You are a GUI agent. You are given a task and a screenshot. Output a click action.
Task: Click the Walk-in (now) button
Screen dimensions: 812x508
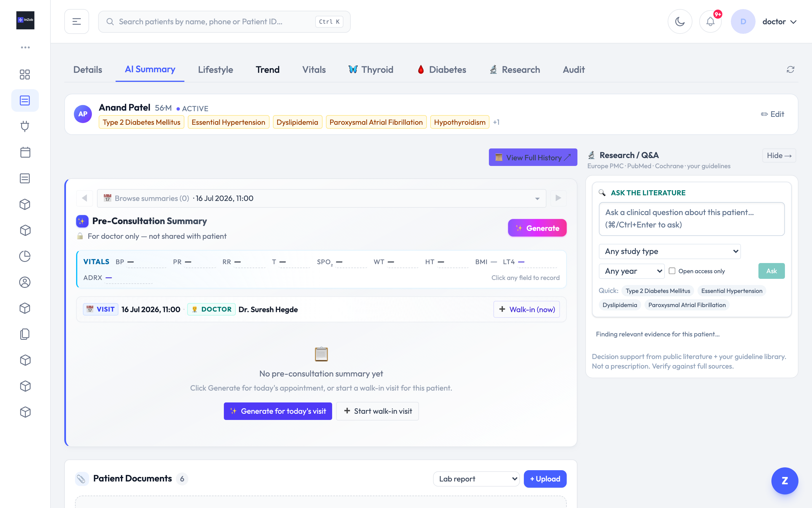pos(526,309)
